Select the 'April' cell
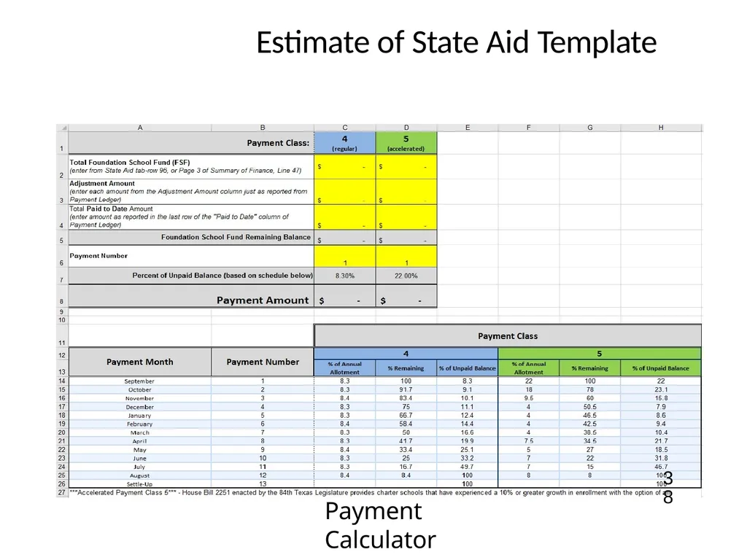This screenshot has width=747, height=560. tap(140, 441)
